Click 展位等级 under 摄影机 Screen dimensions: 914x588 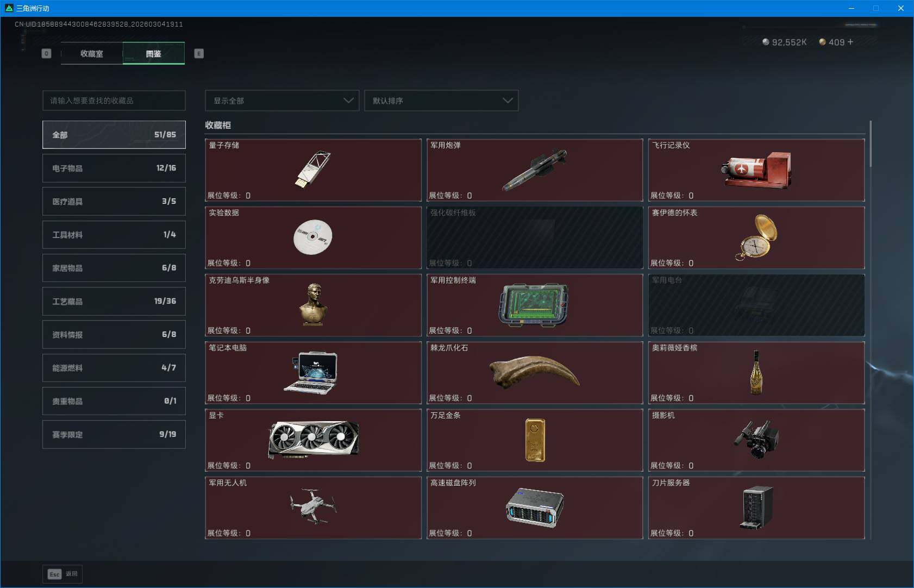(x=672, y=466)
